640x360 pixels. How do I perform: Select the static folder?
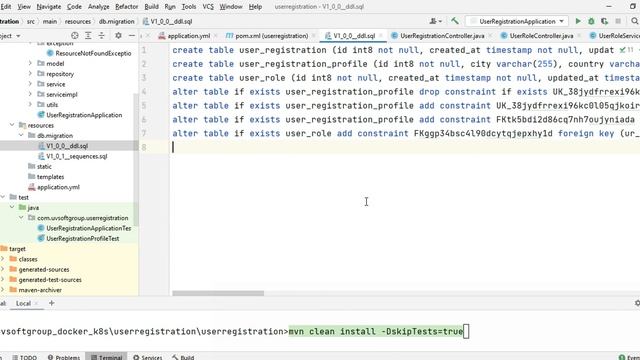(40, 166)
